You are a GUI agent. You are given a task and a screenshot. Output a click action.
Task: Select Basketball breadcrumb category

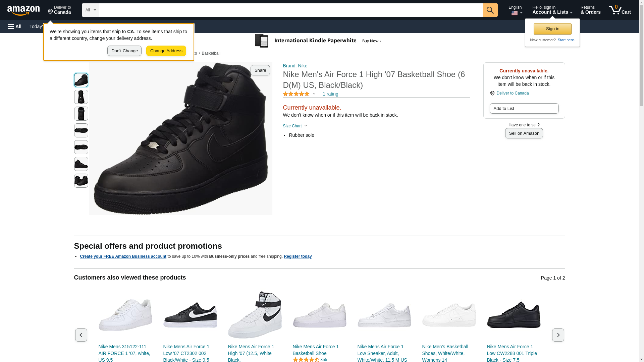(x=211, y=53)
